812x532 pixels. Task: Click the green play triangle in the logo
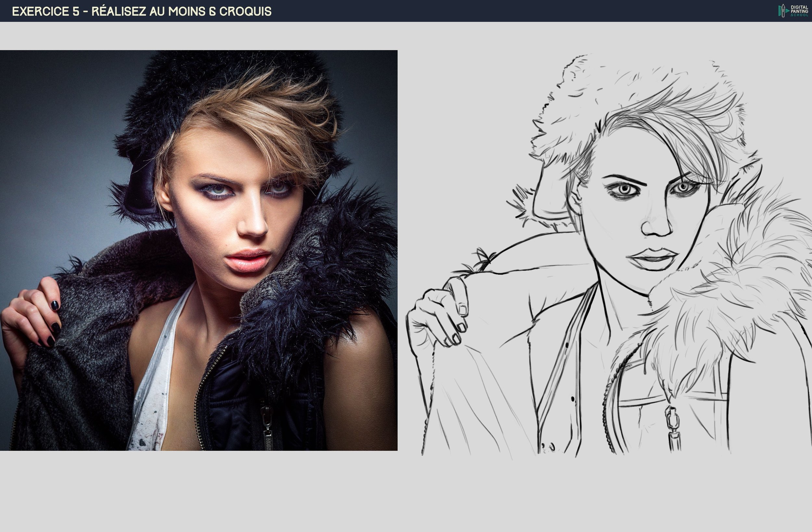tap(787, 11)
